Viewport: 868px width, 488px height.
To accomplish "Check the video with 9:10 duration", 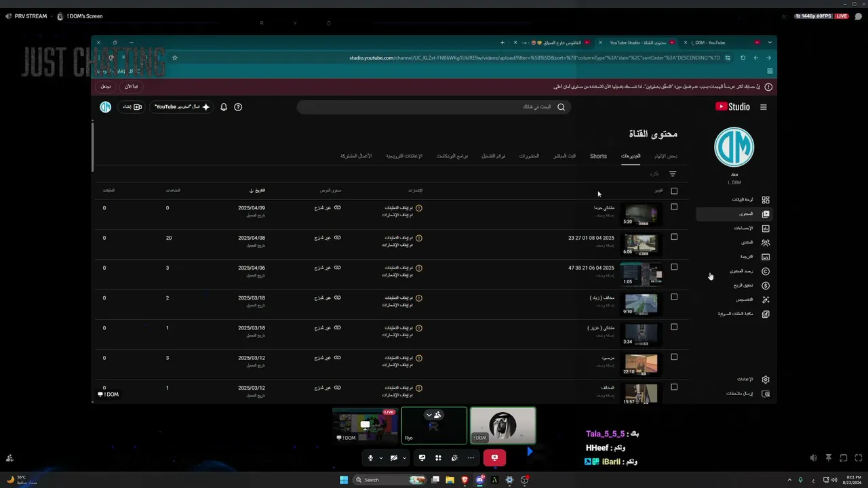I will click(674, 297).
